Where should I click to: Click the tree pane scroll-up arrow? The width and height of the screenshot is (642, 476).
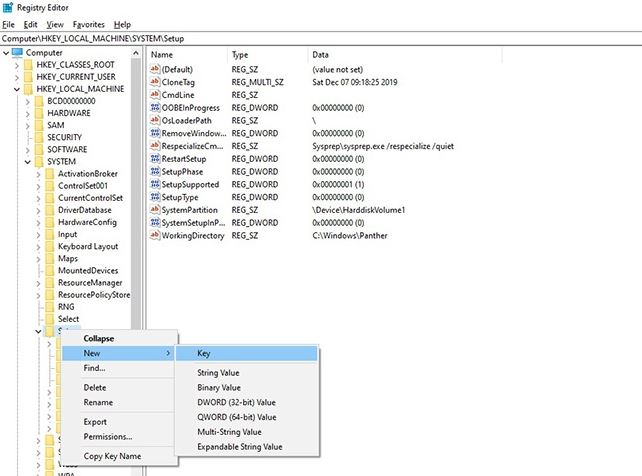(x=136, y=53)
